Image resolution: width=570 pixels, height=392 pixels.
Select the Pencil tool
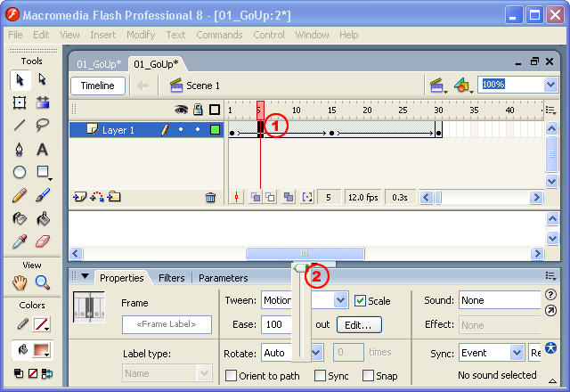pyautogui.click(x=20, y=195)
